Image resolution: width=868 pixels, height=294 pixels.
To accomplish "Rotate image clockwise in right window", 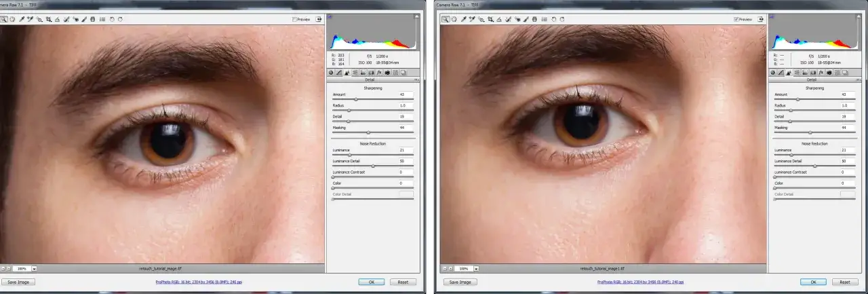I will click(562, 19).
